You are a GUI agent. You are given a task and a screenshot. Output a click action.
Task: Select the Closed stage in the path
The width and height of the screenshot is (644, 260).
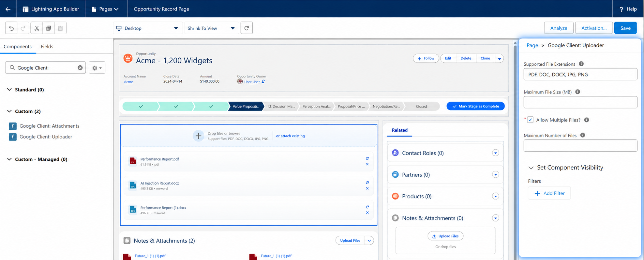click(x=421, y=106)
